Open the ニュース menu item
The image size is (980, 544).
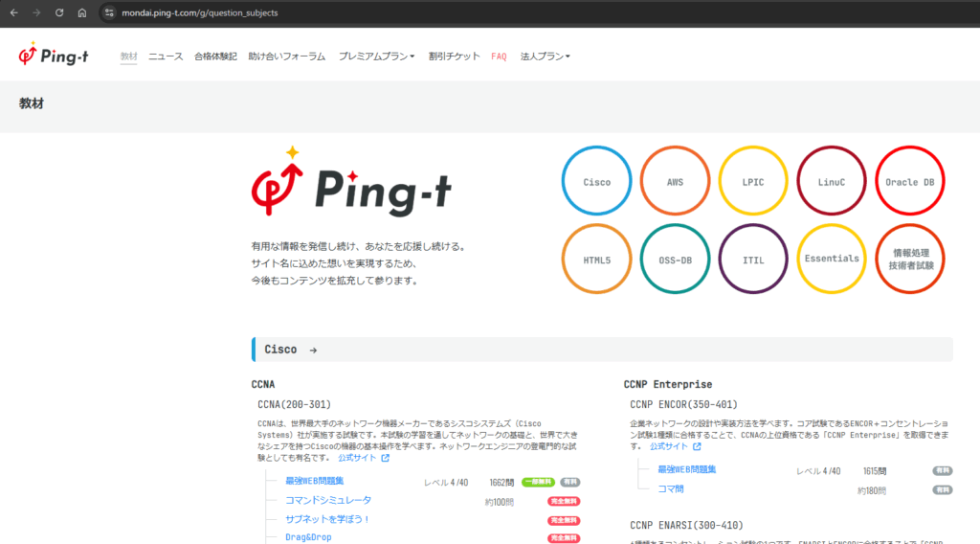click(x=166, y=57)
